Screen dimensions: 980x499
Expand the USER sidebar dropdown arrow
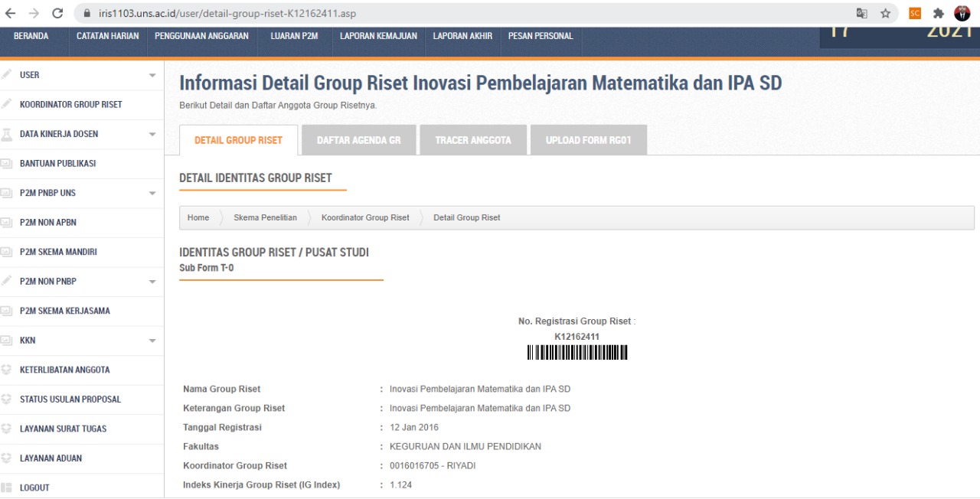152,75
